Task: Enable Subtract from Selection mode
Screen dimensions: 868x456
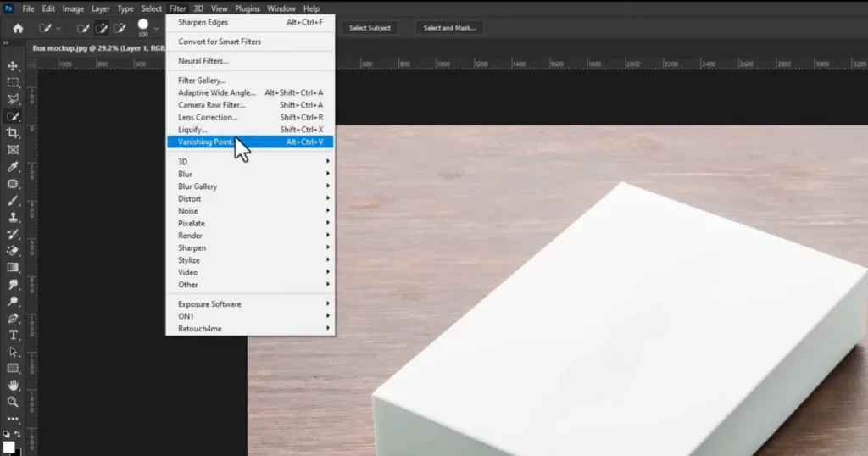Action: coord(120,28)
